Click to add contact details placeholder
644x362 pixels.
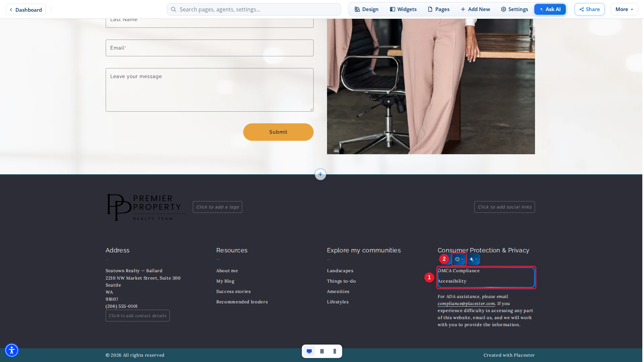[138, 316]
